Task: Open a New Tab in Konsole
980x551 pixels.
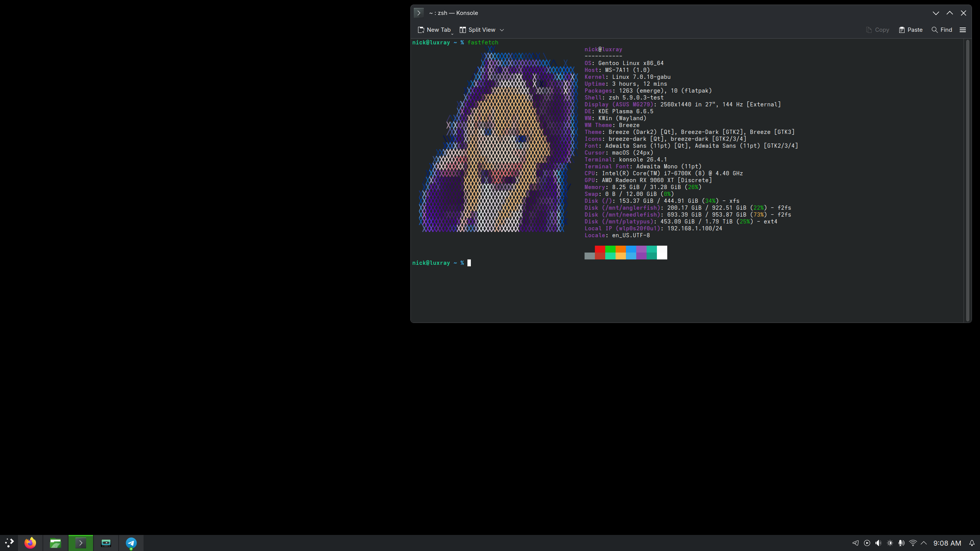Action: point(434,30)
